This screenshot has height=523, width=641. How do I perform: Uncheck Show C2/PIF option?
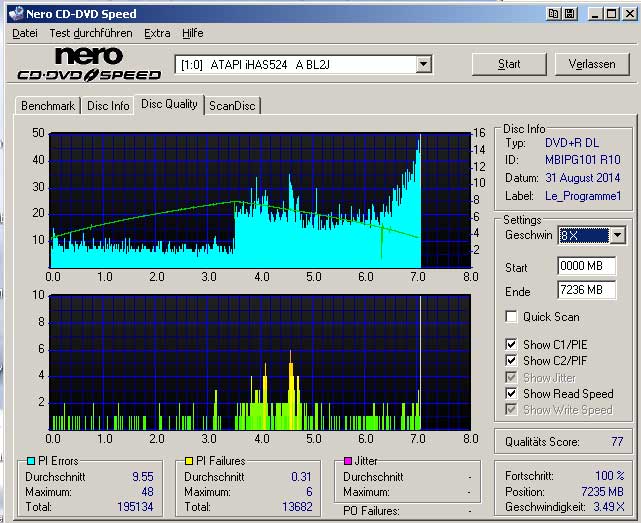click(x=511, y=361)
